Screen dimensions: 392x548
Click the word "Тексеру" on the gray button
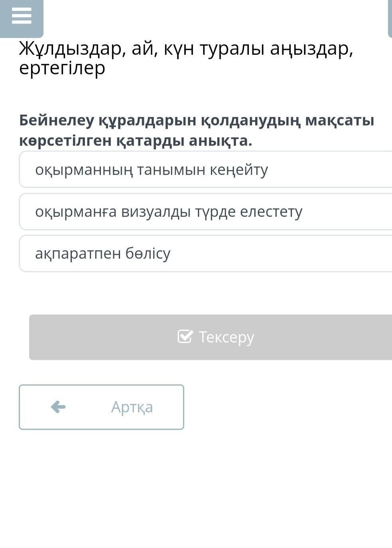[226, 337]
